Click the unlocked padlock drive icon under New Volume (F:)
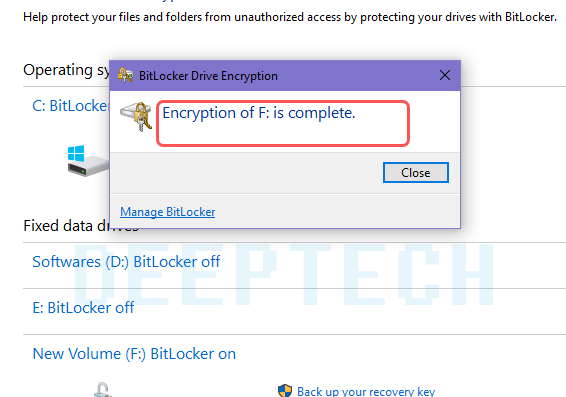Image resolution: width=566 pixels, height=397 pixels. point(103,390)
